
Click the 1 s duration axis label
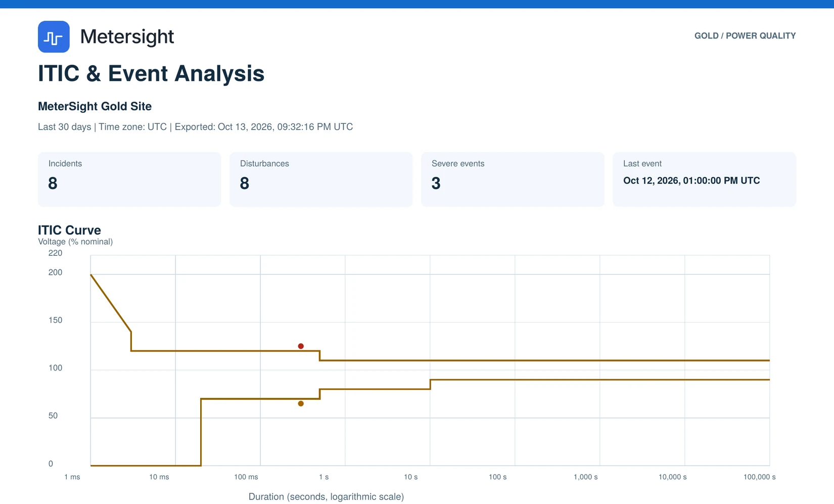pos(324,477)
